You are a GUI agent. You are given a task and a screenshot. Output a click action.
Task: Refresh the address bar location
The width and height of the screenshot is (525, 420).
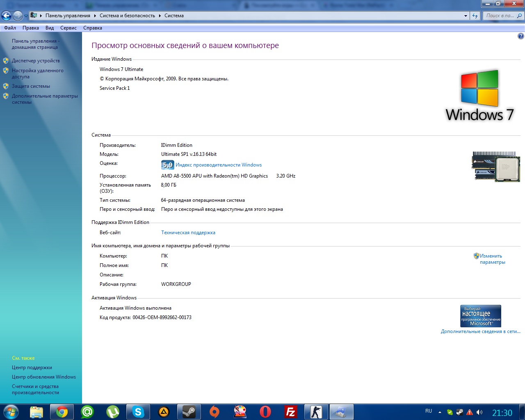pyautogui.click(x=475, y=16)
